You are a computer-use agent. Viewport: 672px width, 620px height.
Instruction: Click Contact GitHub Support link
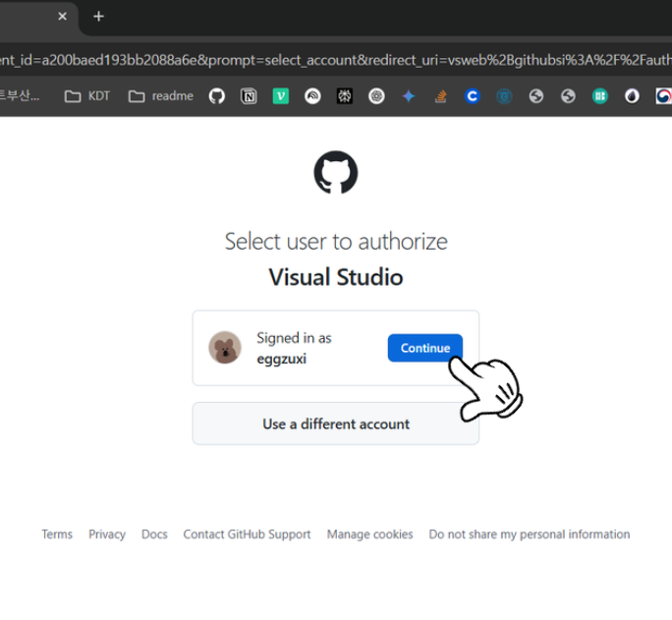[x=247, y=535]
